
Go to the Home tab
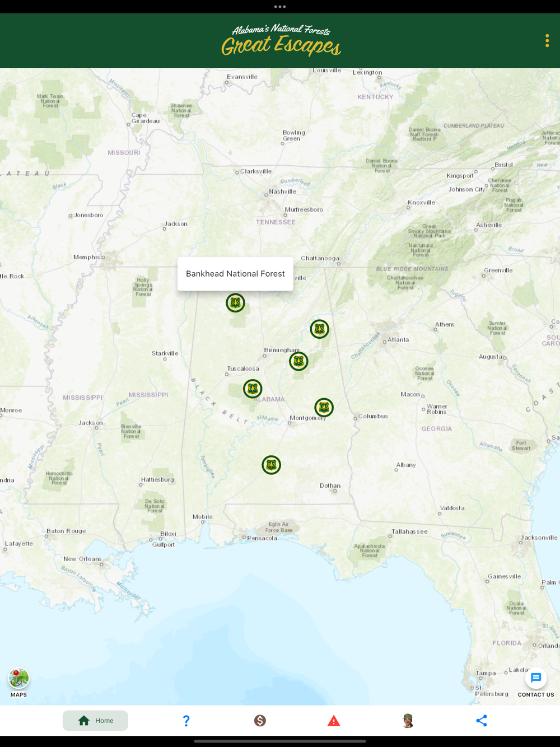95,721
